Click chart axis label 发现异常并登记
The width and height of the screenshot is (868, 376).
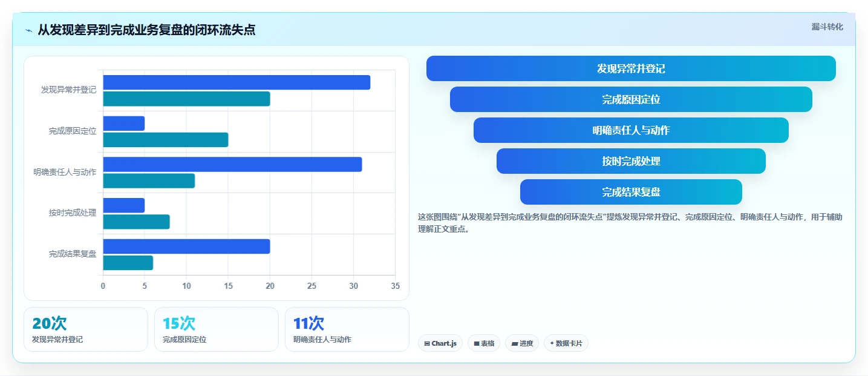click(x=68, y=90)
